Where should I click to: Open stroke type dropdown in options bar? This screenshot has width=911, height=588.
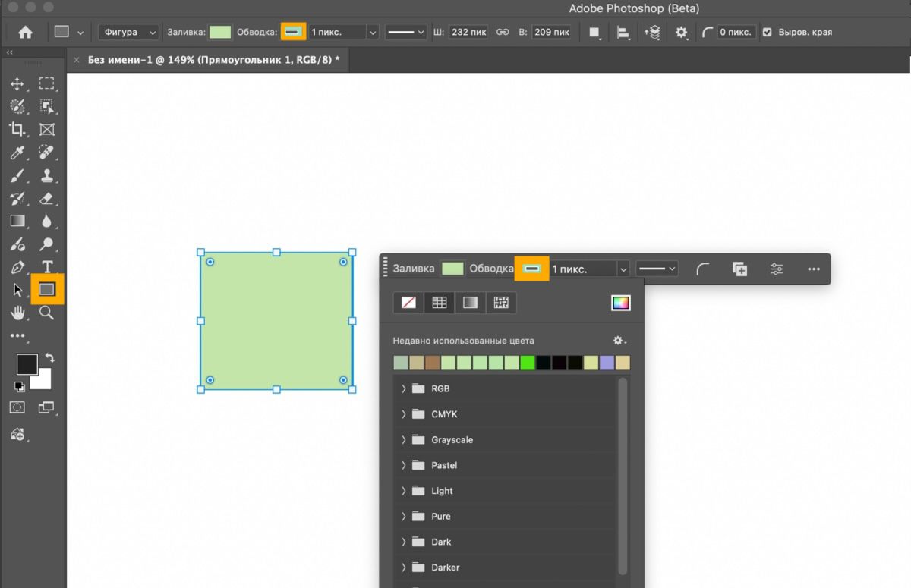pyautogui.click(x=405, y=32)
